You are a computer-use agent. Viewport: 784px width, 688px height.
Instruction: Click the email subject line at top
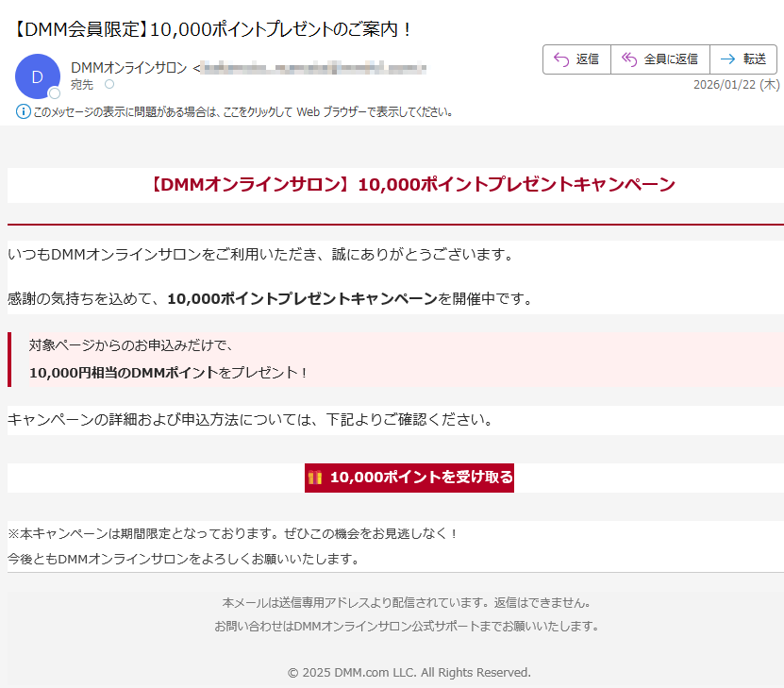(x=214, y=29)
